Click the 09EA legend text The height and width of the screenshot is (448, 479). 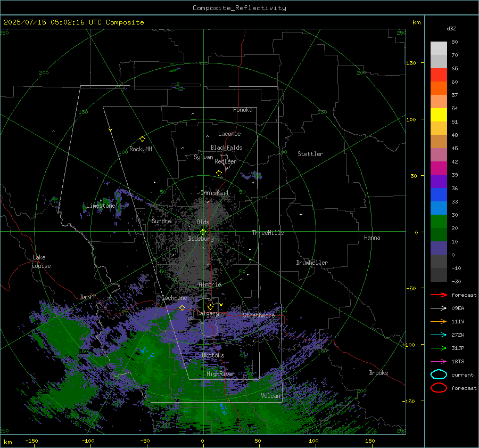458,308
